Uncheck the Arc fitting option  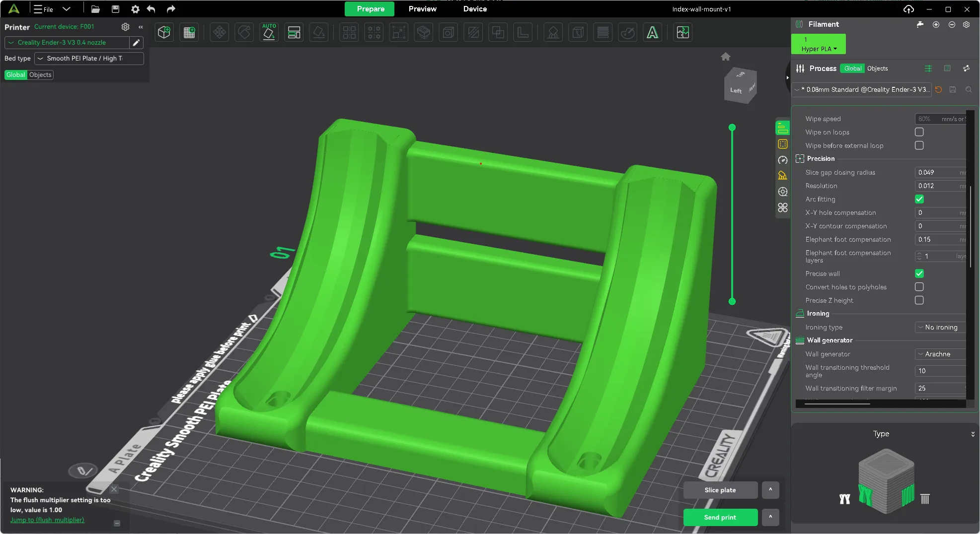pyautogui.click(x=919, y=199)
